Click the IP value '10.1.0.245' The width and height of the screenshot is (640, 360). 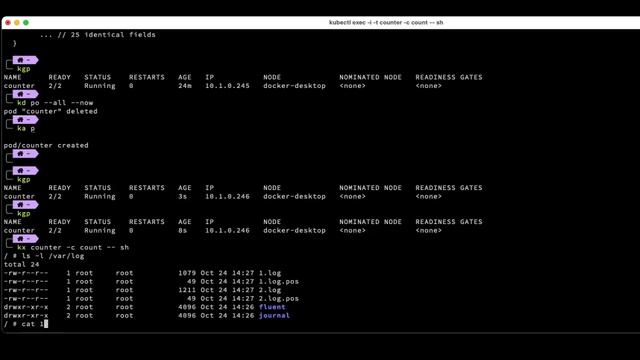[x=227, y=86]
